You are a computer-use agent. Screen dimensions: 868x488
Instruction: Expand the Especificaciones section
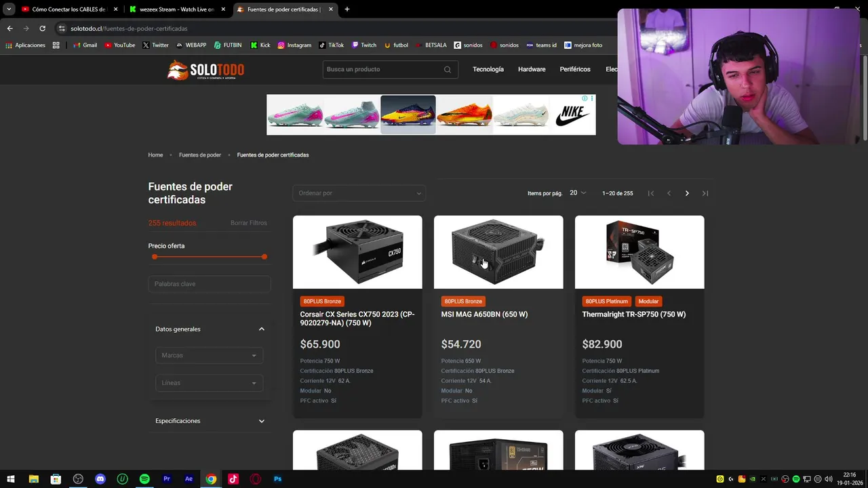pos(210,421)
